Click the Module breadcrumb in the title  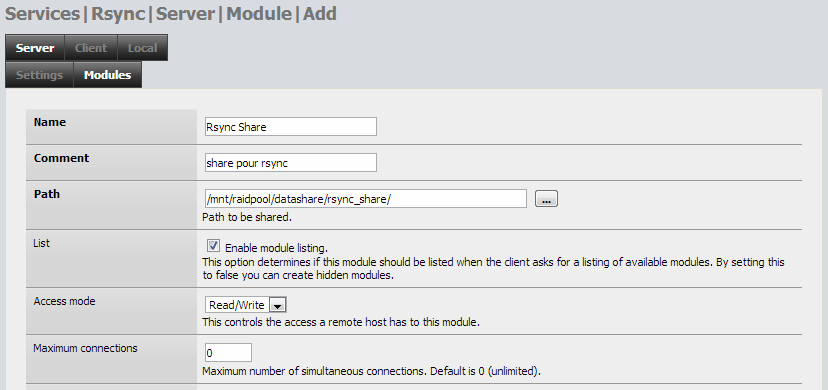point(259,14)
